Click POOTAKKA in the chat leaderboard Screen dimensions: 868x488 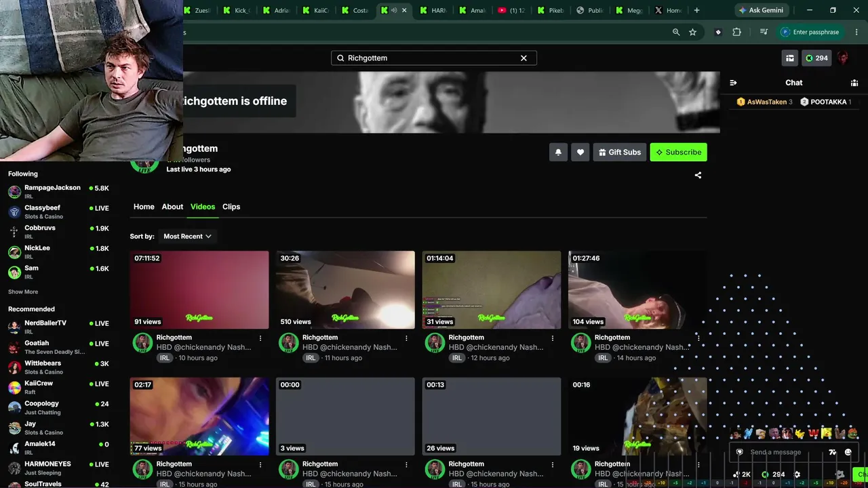click(829, 102)
